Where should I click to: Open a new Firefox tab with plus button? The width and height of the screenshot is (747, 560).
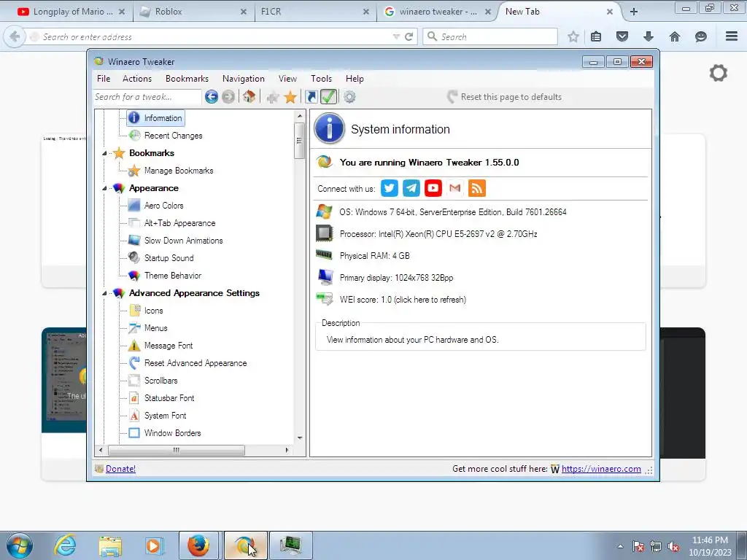coord(634,12)
